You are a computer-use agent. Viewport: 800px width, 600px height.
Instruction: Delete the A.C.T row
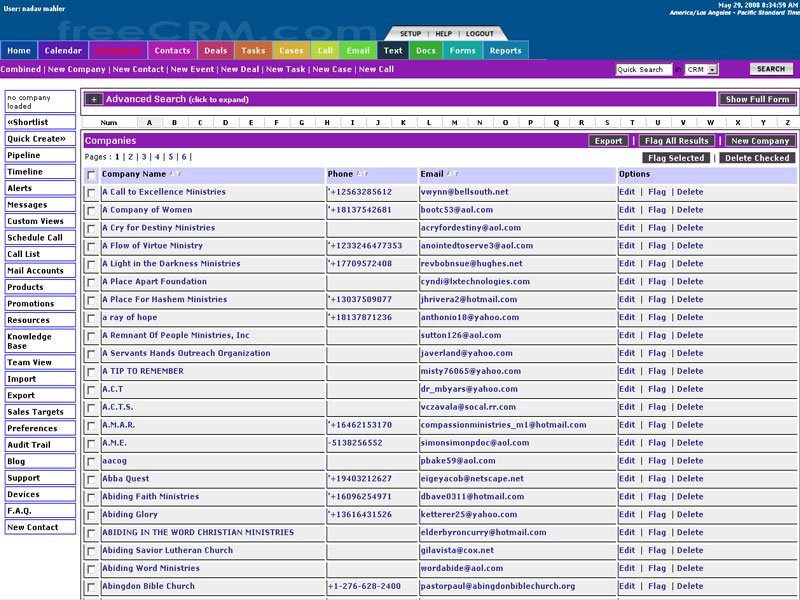690,389
